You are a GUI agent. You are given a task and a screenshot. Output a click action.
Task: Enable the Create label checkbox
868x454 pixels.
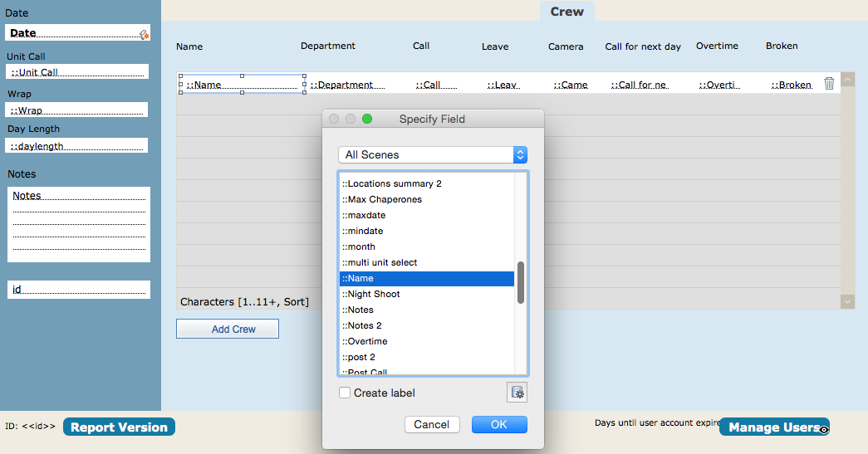(345, 393)
